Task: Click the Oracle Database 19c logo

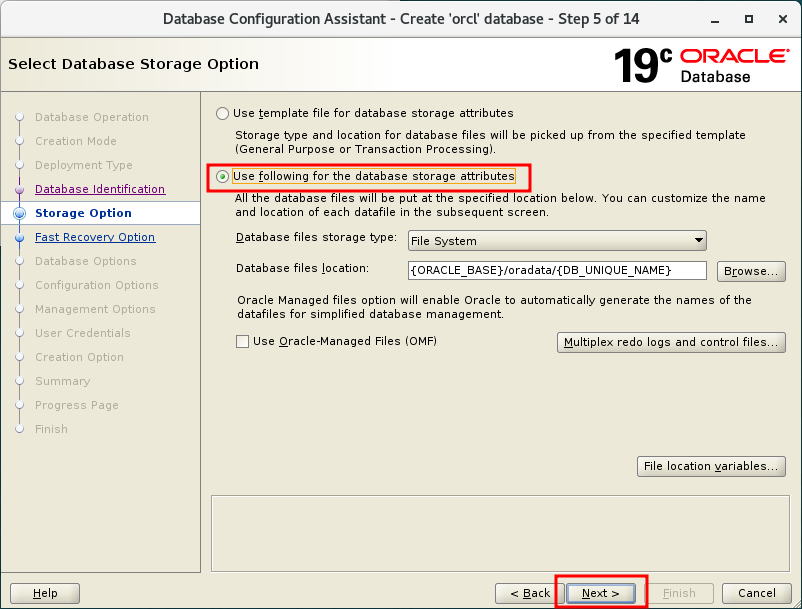Action: (x=702, y=65)
